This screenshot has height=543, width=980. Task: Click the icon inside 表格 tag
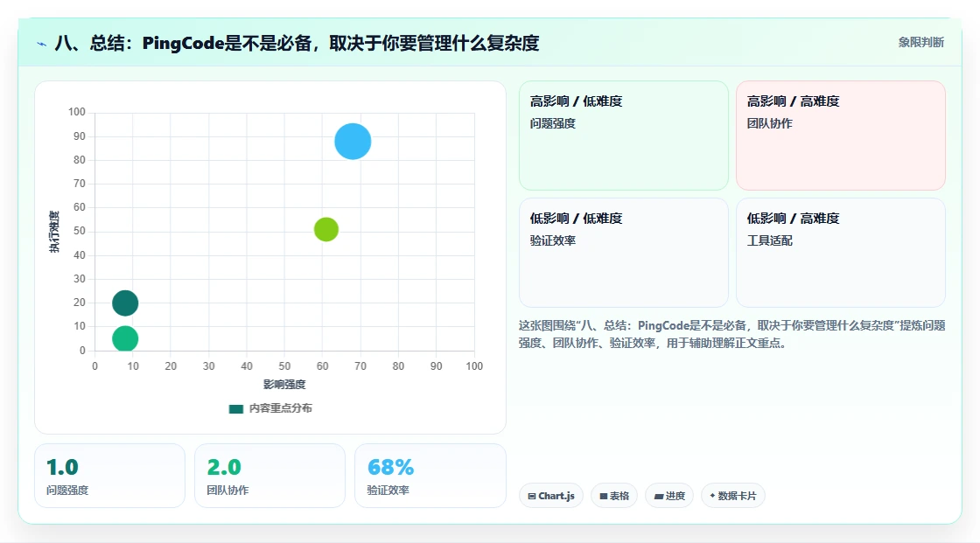tap(603, 496)
